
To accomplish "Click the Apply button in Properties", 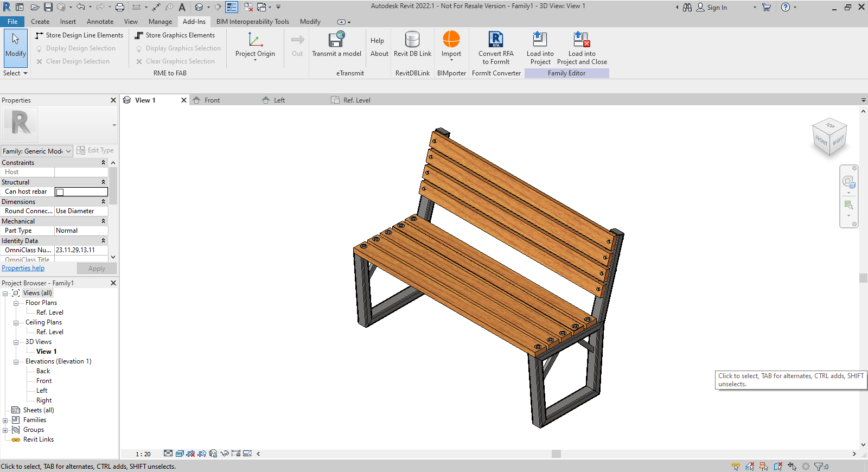I will click(x=97, y=269).
